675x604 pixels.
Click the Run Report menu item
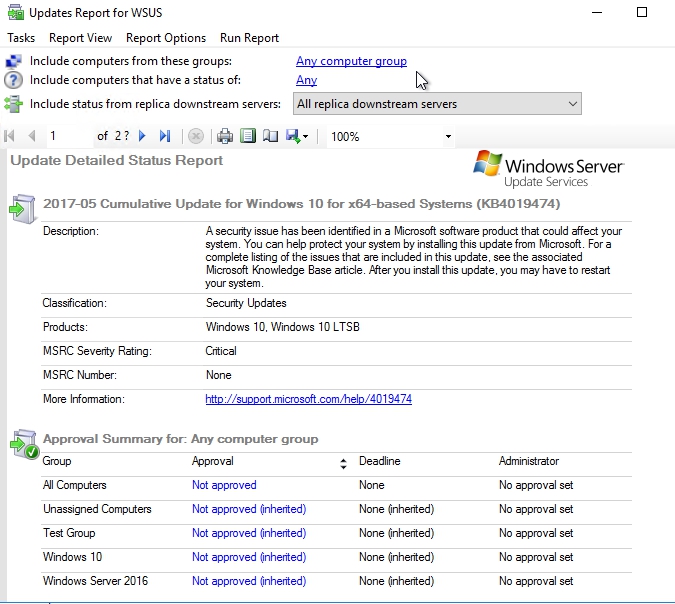point(249,38)
